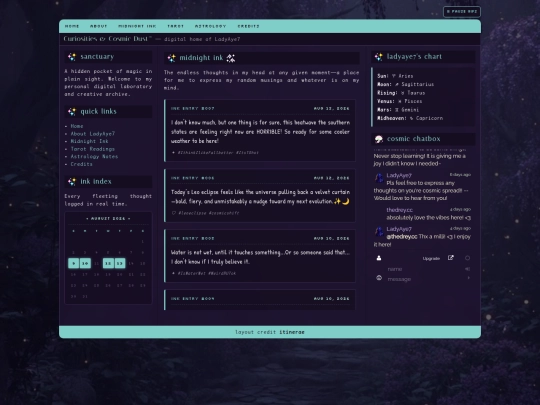Click the chatbox profile user icon
The image size is (540, 405).
point(379,258)
